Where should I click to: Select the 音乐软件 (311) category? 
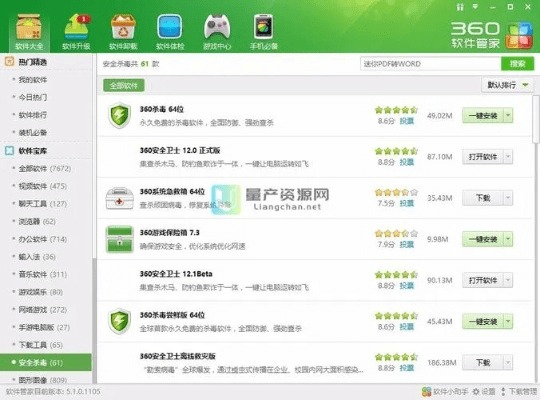pos(43,274)
